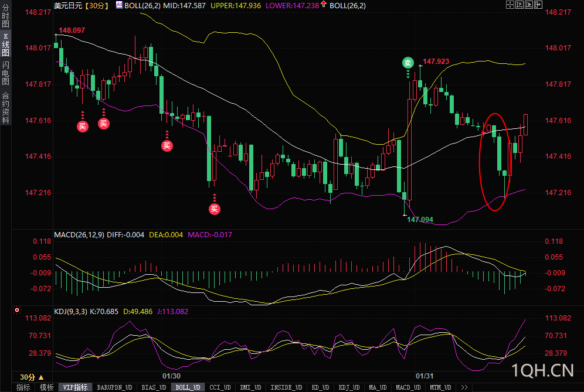The height and width of the screenshot is (392, 584).
Task: Select the KD_UD indicator tab
Action: [x=320, y=387]
